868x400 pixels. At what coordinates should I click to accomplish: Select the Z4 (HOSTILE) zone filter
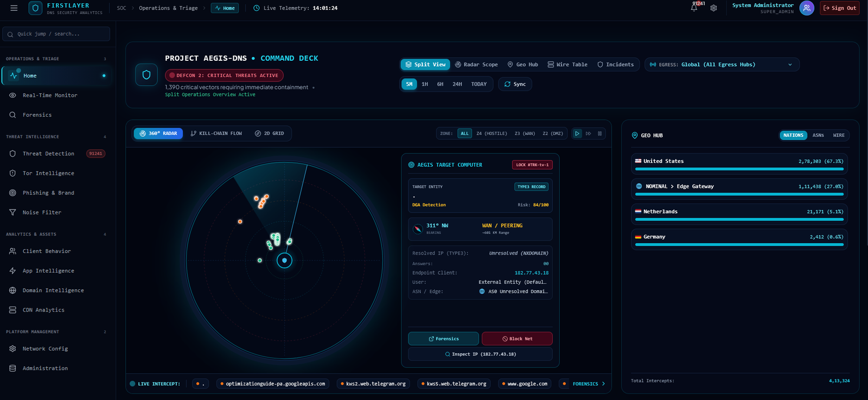point(492,134)
